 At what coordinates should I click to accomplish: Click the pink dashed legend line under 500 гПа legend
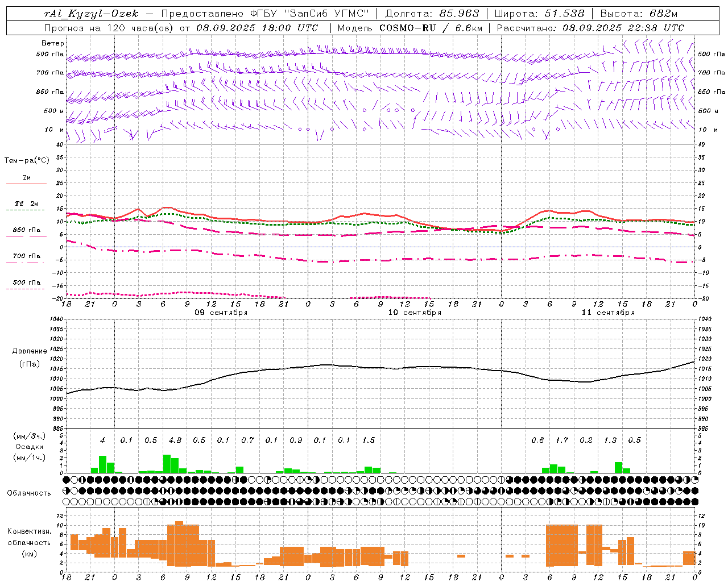[x=26, y=289]
